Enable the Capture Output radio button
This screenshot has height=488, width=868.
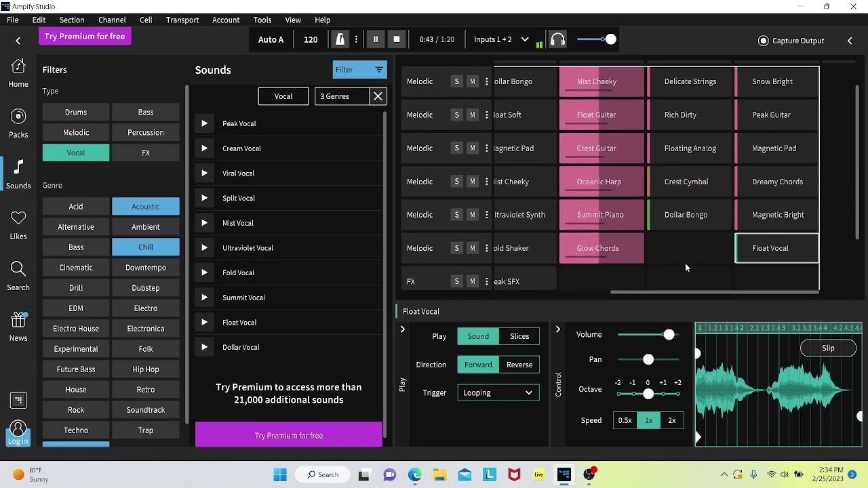tap(764, 41)
